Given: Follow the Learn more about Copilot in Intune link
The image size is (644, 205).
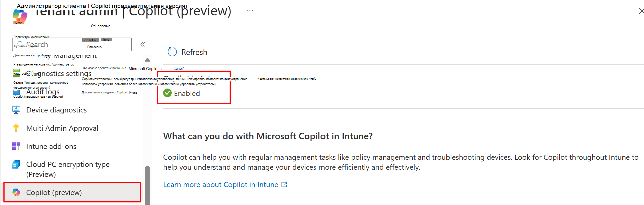Looking at the screenshot, I should click(225, 184).
